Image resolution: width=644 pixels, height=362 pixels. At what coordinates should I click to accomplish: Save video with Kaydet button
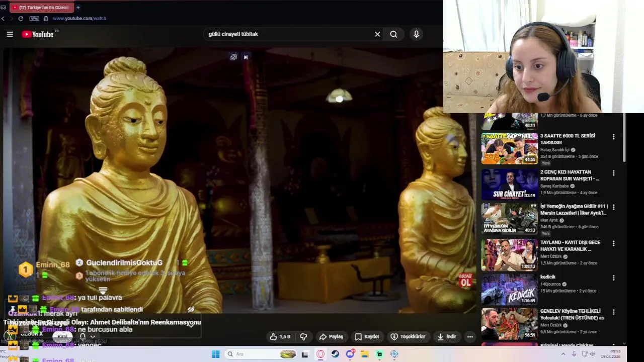pyautogui.click(x=367, y=337)
